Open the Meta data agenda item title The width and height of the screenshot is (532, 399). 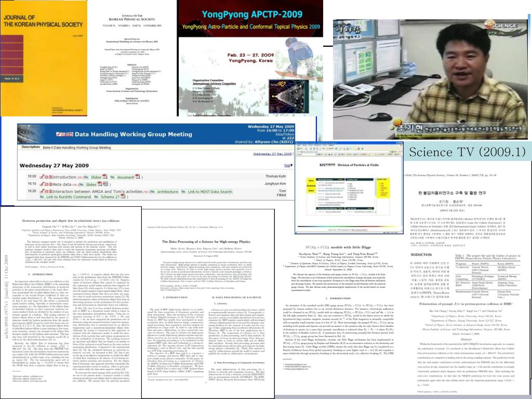click(62, 184)
